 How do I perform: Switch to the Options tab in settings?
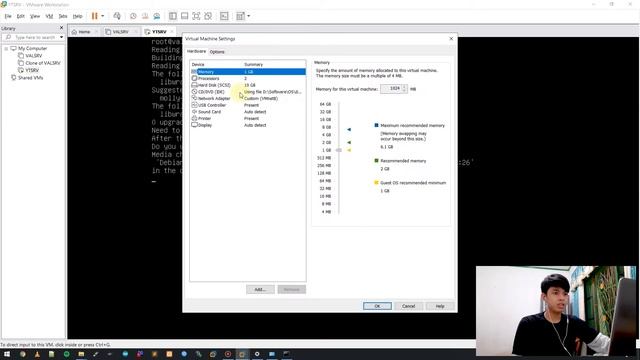click(217, 52)
